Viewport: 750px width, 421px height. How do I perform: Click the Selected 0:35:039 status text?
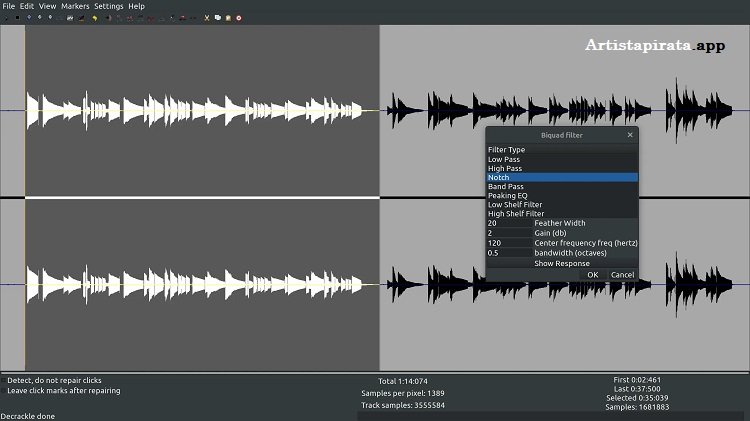click(637, 398)
